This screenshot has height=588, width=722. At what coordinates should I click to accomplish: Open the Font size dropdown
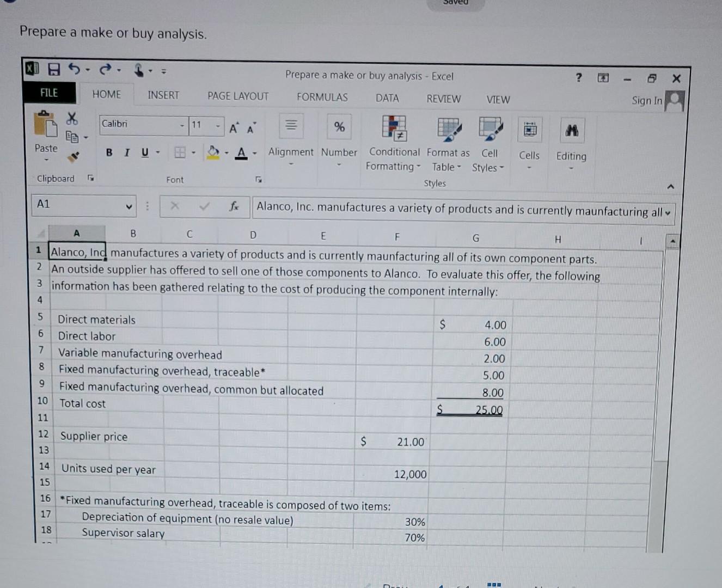click(x=217, y=126)
